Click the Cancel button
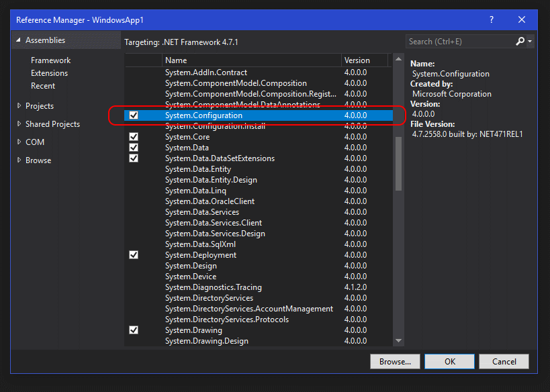The height and width of the screenshot is (392, 550). (x=504, y=362)
